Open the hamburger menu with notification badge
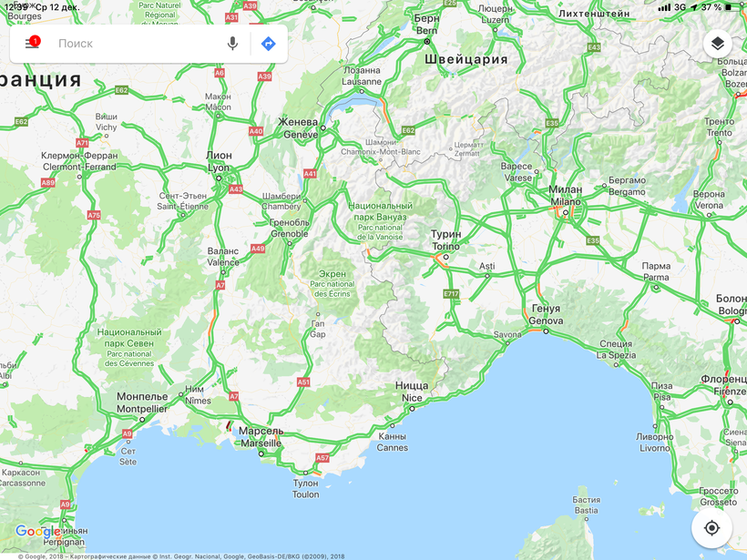 33,44
